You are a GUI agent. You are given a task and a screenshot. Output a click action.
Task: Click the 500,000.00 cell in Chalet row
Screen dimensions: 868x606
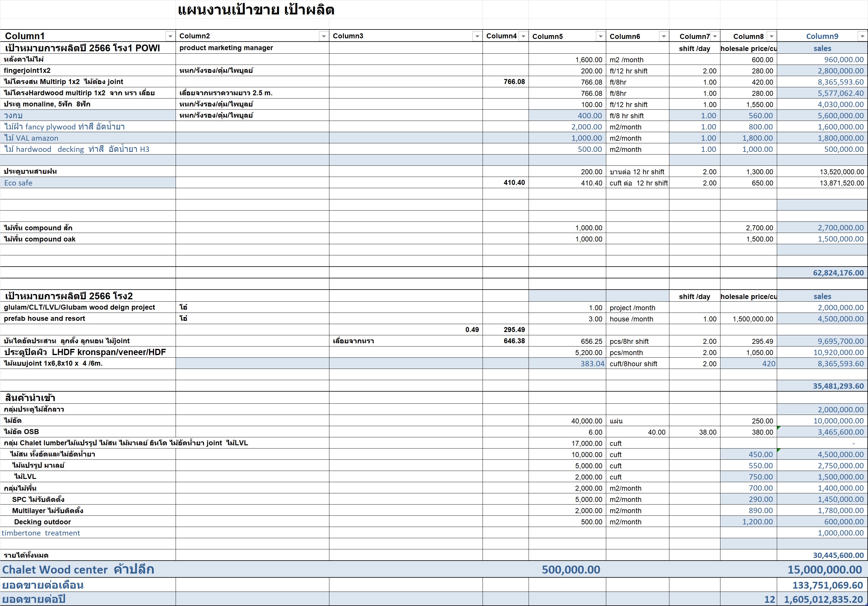[x=571, y=569]
